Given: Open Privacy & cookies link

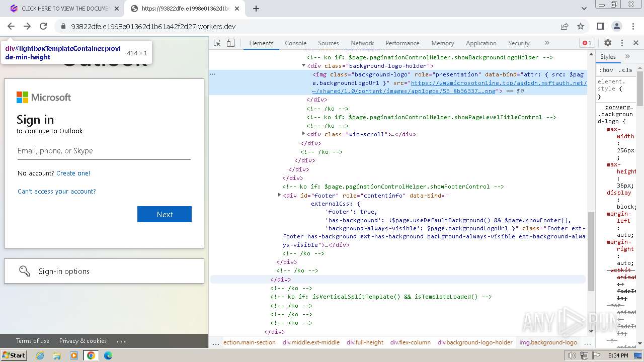Looking at the screenshot, I should tap(83, 341).
